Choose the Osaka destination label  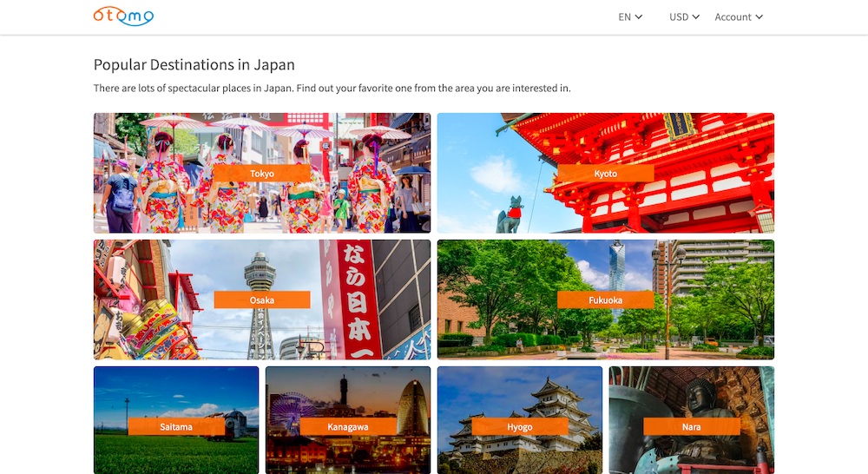262,300
